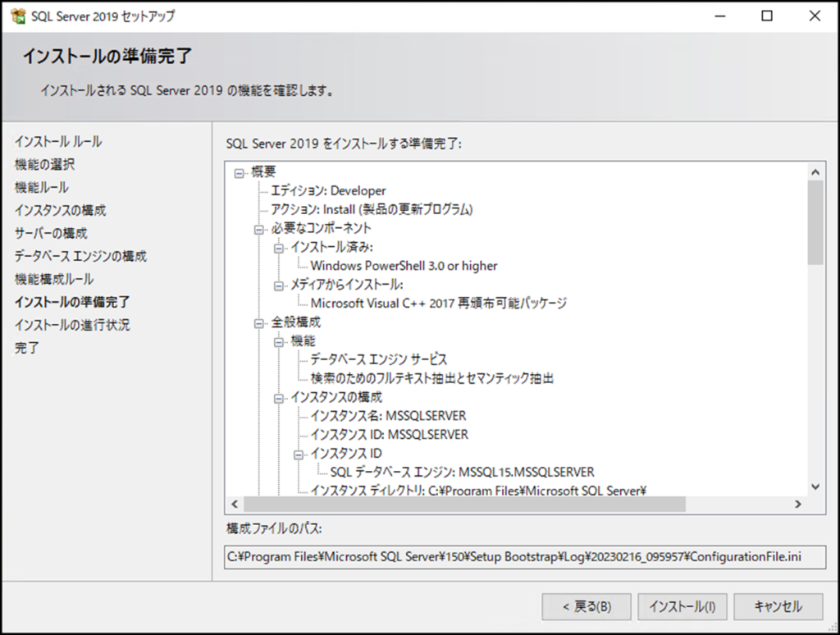This screenshot has width=840, height=635.
Task: Select インスタンスの構成 in the sidebar
Action: pos(61,210)
